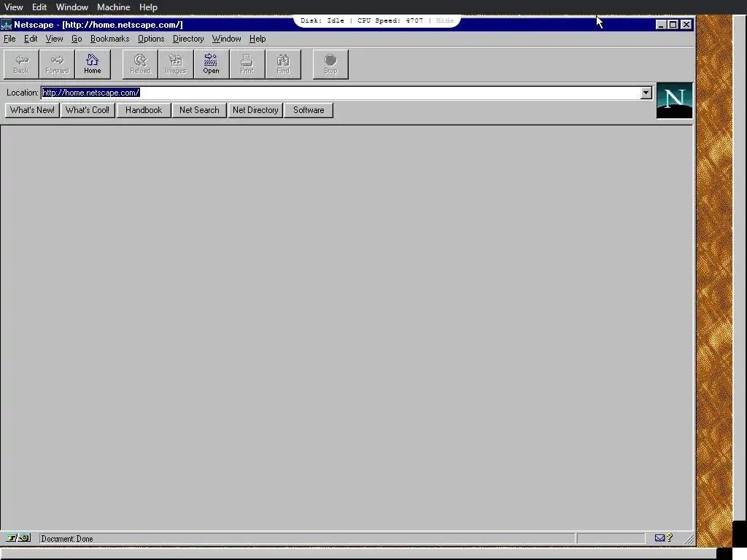
Task: Expand the Location history dropdown arrow
Action: tap(646, 93)
